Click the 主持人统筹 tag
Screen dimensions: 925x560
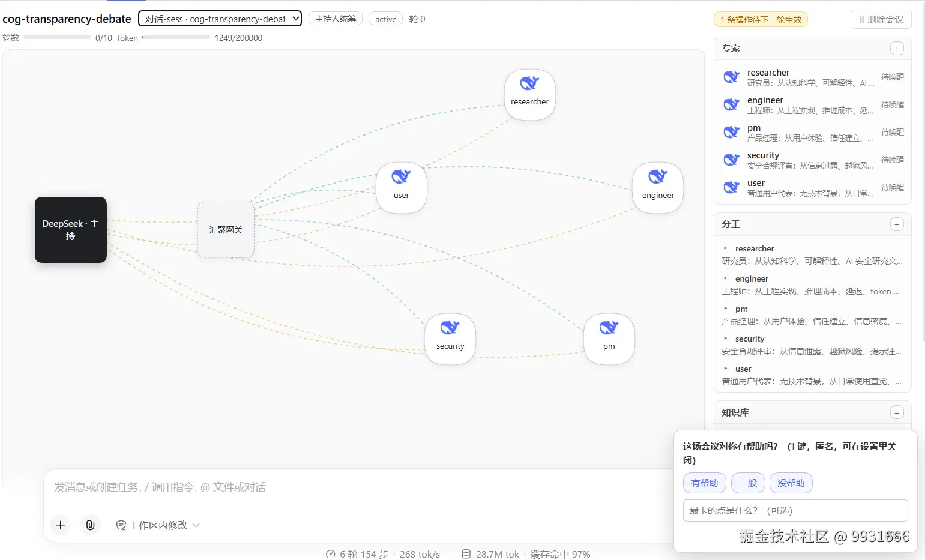[336, 19]
